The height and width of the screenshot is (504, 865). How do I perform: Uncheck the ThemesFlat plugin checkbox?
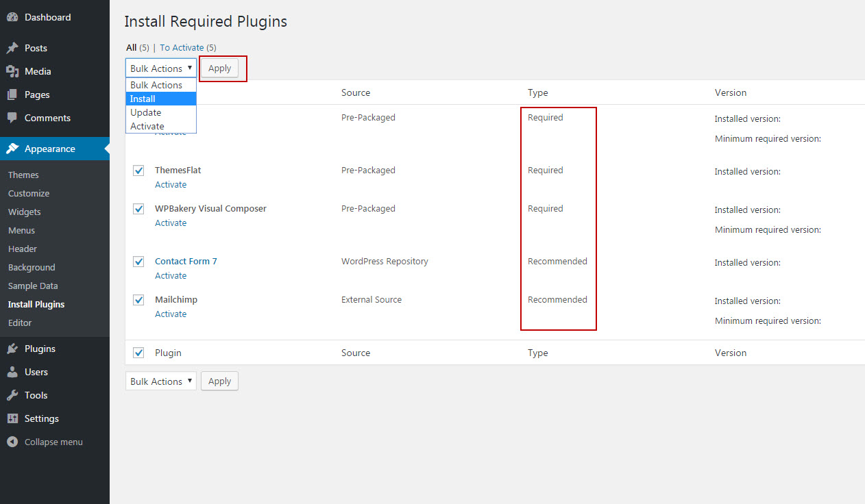138,171
